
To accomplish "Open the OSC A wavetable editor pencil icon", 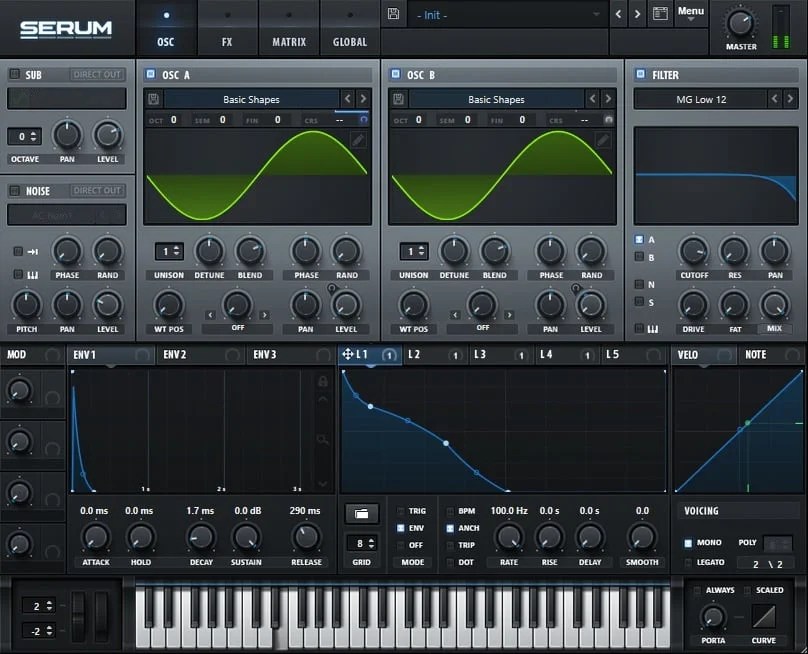I will click(x=360, y=140).
